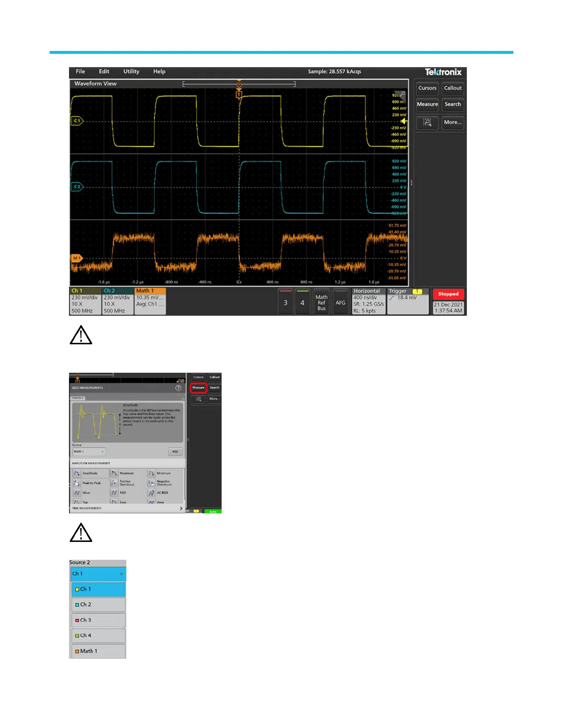Select the Amplitude measurement icon

(77, 473)
